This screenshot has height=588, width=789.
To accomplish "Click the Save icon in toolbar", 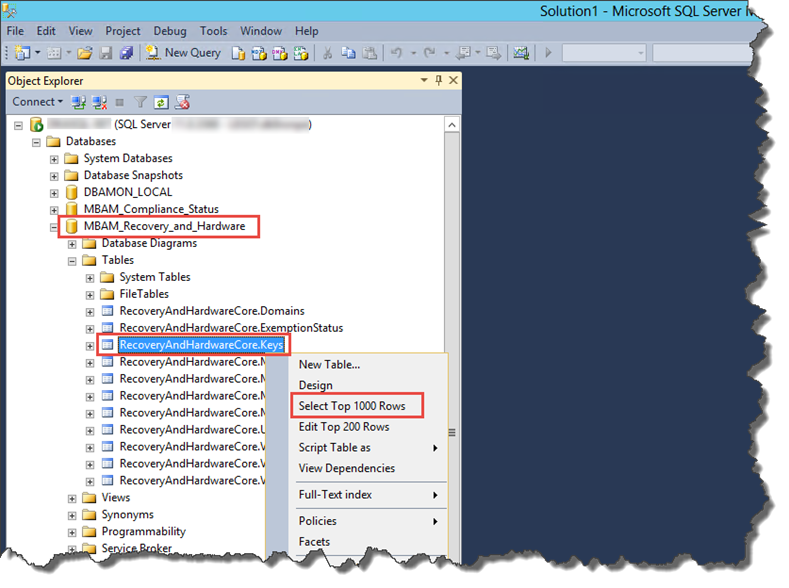I will (106, 52).
